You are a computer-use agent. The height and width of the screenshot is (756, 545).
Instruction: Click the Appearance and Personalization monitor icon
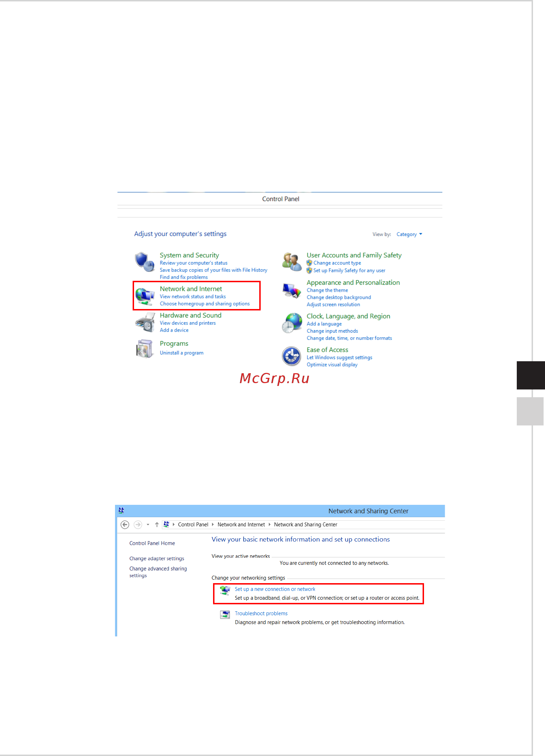coord(292,291)
